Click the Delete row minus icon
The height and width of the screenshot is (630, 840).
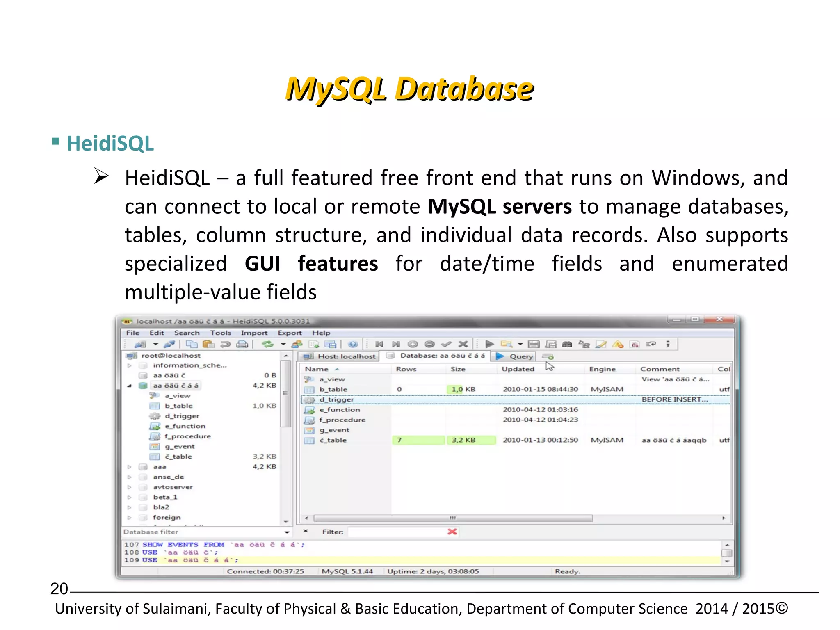[429, 344]
